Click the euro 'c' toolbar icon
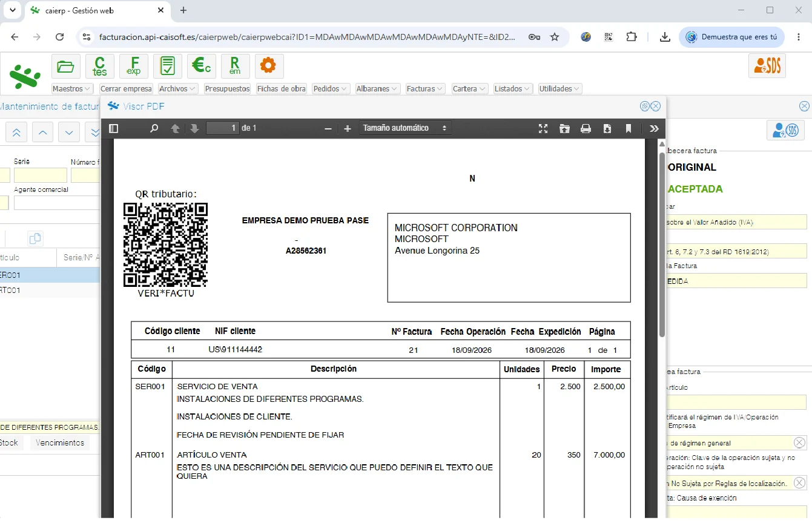The height and width of the screenshot is (529, 812). [x=202, y=67]
